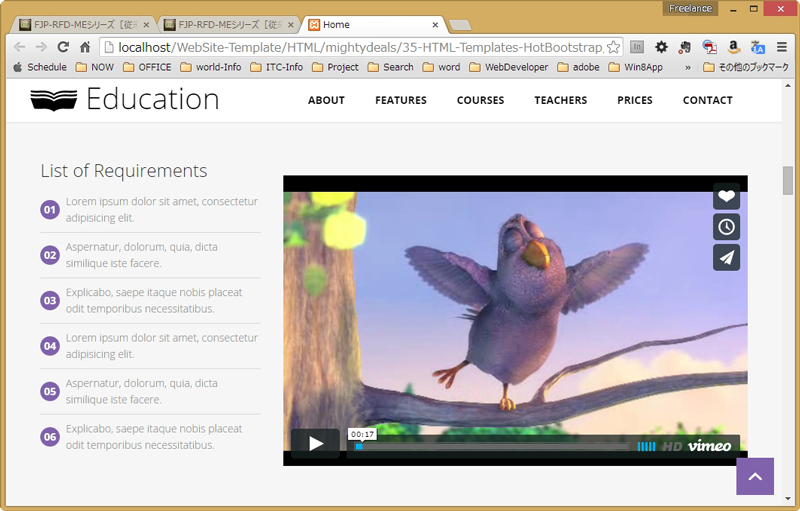This screenshot has width=800, height=511.
Task: Adjust the Vimeo volume bars
Action: (646, 447)
